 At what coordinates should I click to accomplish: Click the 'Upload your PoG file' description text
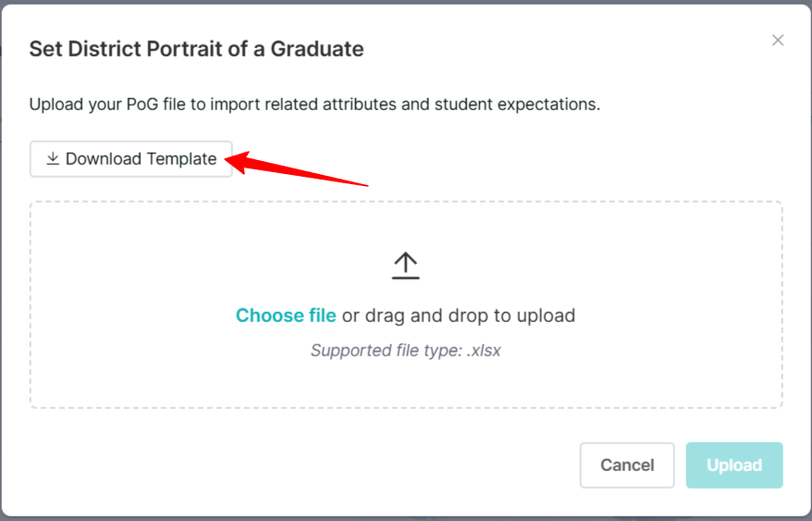pos(314,105)
